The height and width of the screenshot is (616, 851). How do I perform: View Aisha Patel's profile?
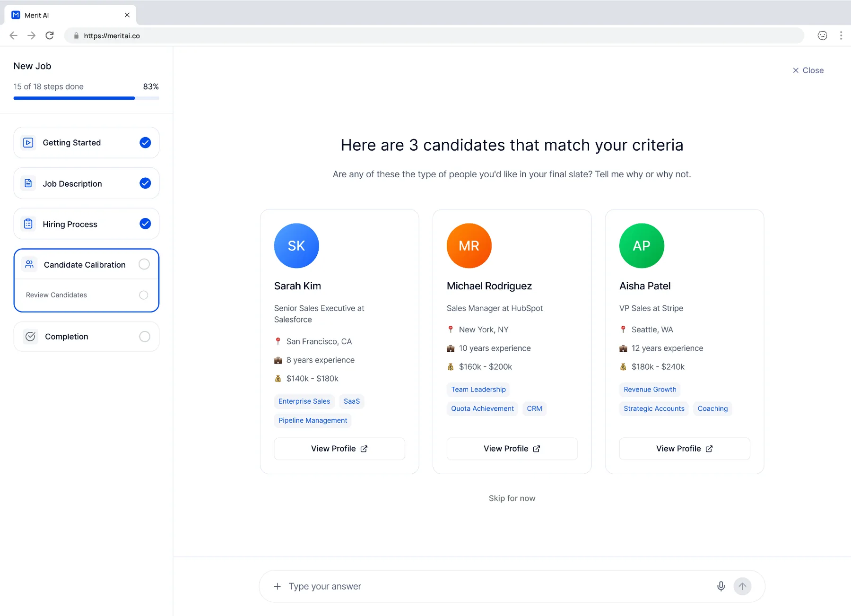[x=685, y=449]
